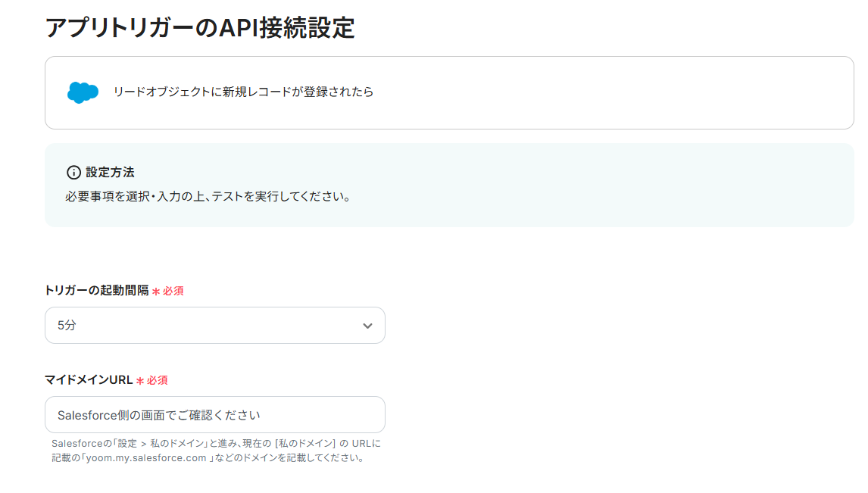Viewport: 868px width, 493px height.
Task: Click the 必須 tag next to トリガーの起動間隔
Action: click(x=173, y=291)
